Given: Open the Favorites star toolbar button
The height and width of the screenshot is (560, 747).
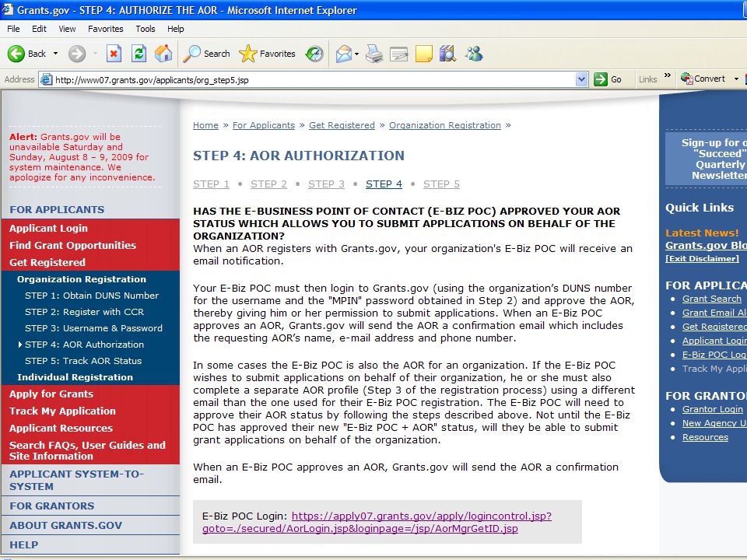Looking at the screenshot, I should pyautogui.click(x=267, y=54).
